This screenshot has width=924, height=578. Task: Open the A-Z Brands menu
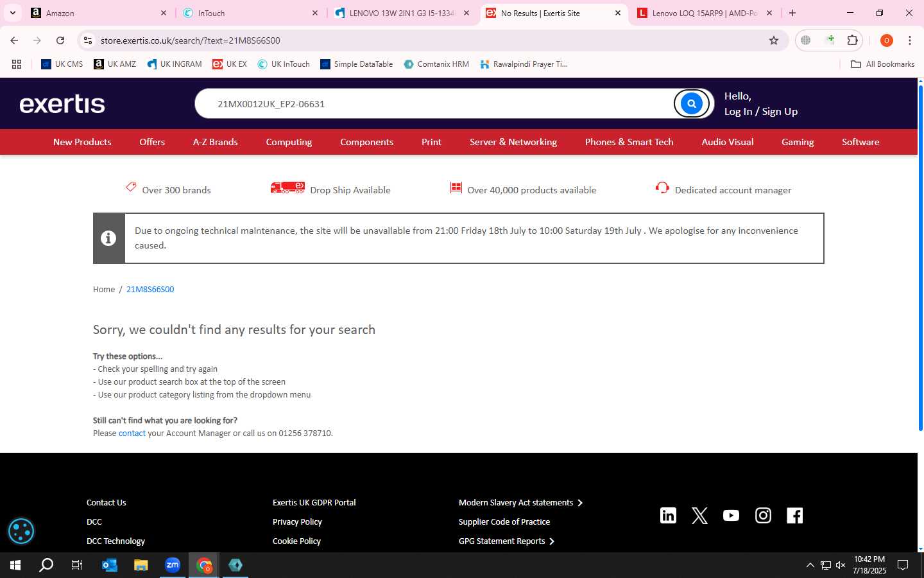point(215,142)
